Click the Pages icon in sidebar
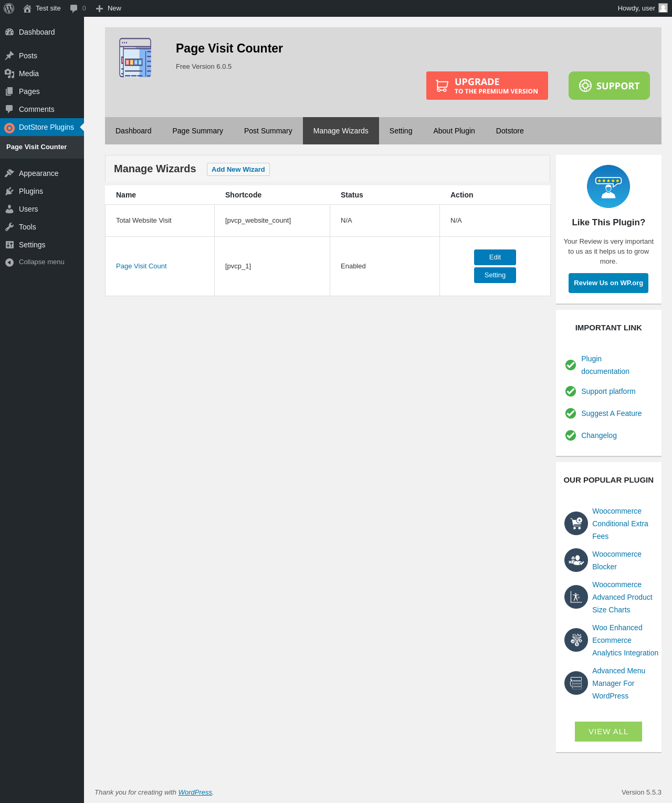The height and width of the screenshot is (803, 672). (x=9, y=91)
